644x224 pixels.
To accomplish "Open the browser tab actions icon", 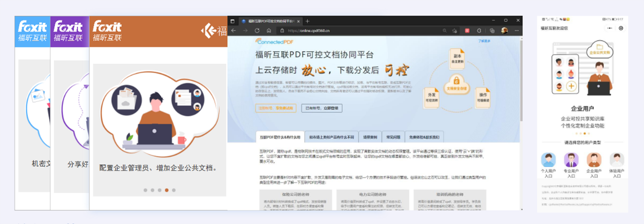I will [233, 21].
